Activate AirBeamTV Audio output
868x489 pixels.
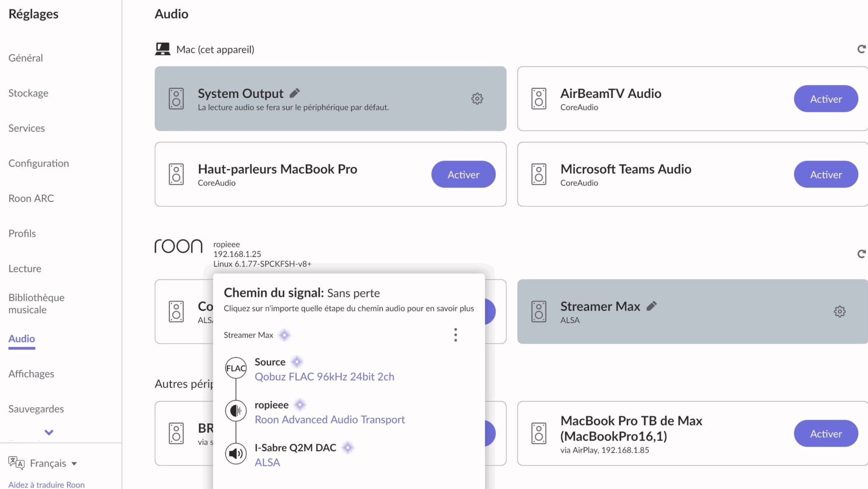[826, 98]
